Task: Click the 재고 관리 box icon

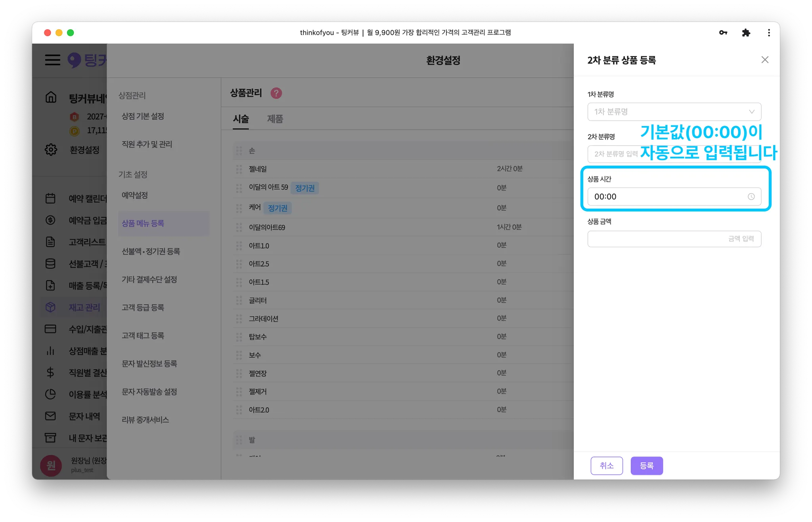Action: (x=50, y=307)
